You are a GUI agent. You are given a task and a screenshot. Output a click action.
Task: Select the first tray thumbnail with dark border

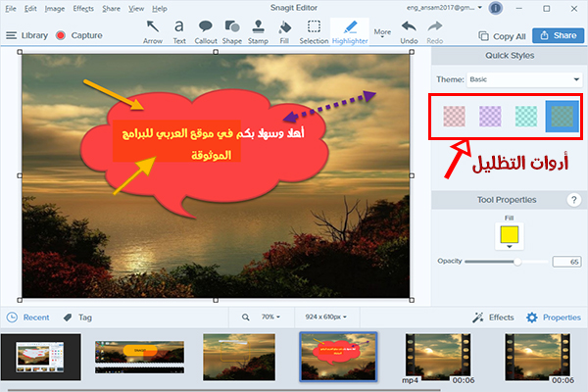coord(41,357)
